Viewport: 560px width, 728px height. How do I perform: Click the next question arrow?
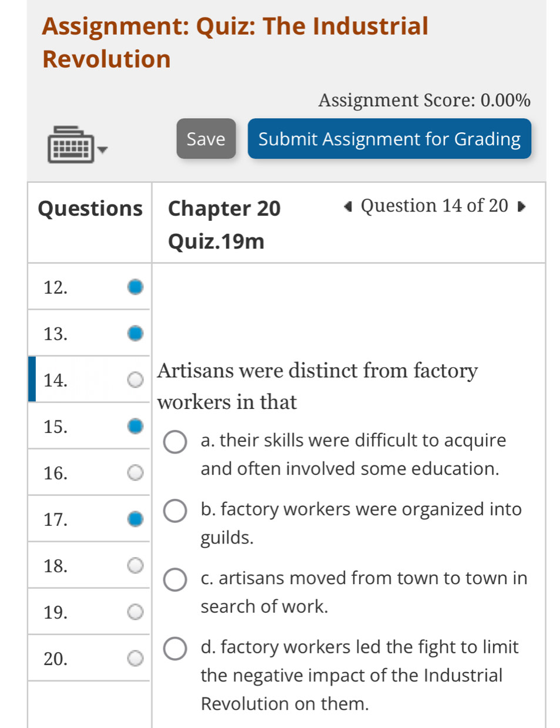(522, 207)
